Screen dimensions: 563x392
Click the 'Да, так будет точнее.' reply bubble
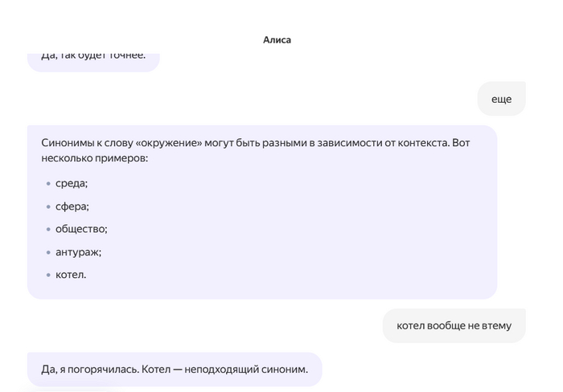93,61
